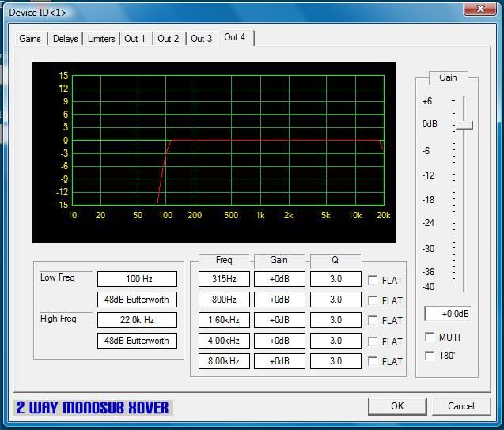Click the Low Freq label

(x=66, y=277)
